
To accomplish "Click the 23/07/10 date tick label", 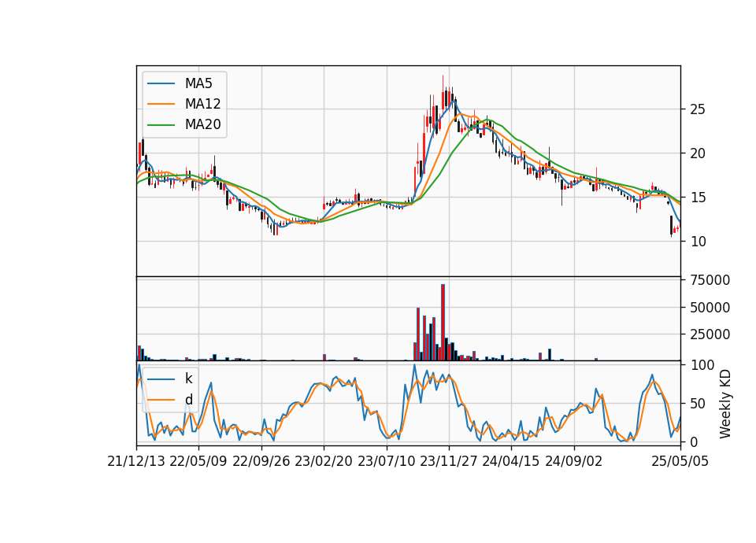I will (386, 461).
